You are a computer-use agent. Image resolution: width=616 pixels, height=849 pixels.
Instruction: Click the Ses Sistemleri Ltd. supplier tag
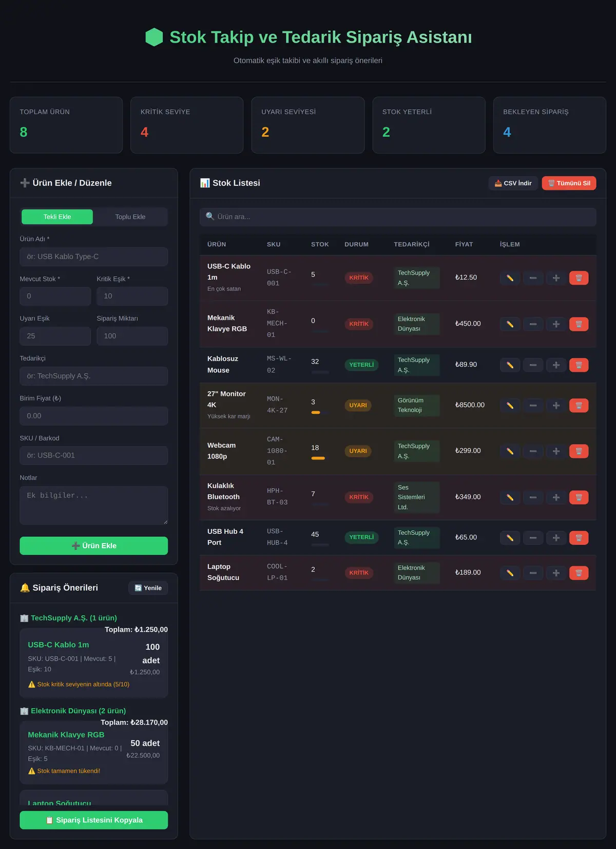[416, 497]
